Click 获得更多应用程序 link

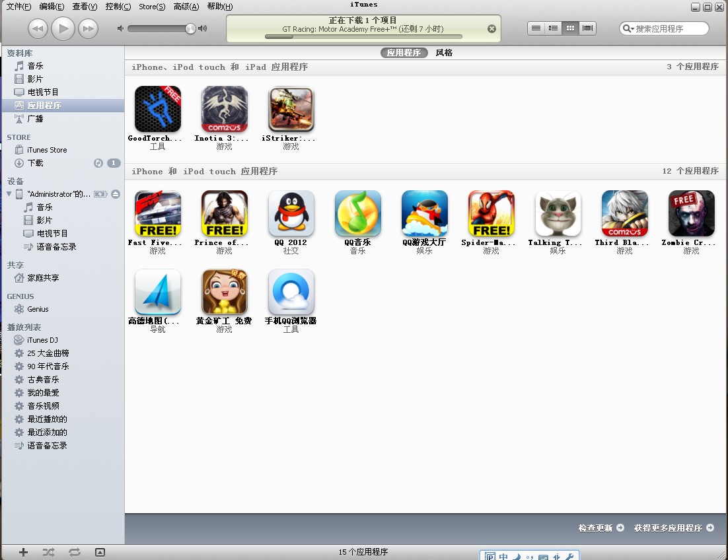[674, 528]
